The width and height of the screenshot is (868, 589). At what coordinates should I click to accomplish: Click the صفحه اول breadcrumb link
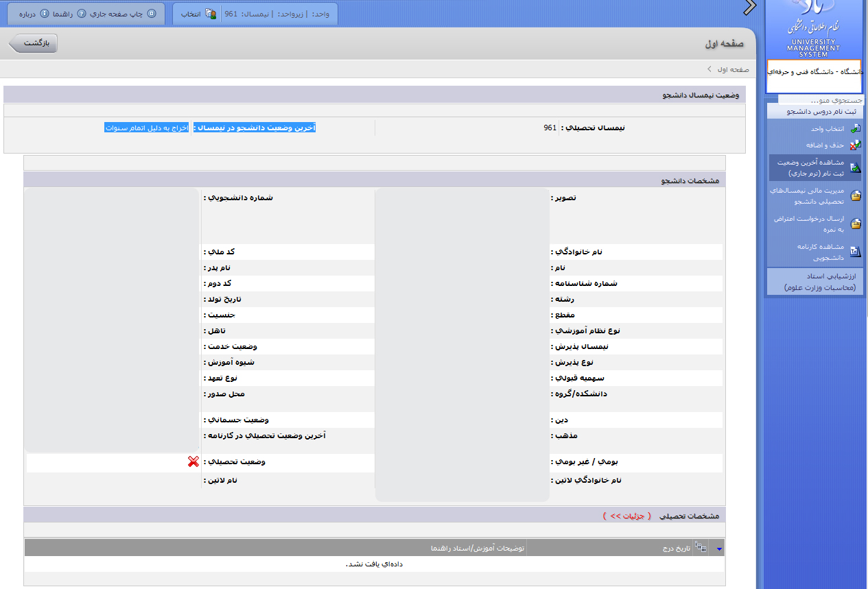pyautogui.click(x=733, y=69)
